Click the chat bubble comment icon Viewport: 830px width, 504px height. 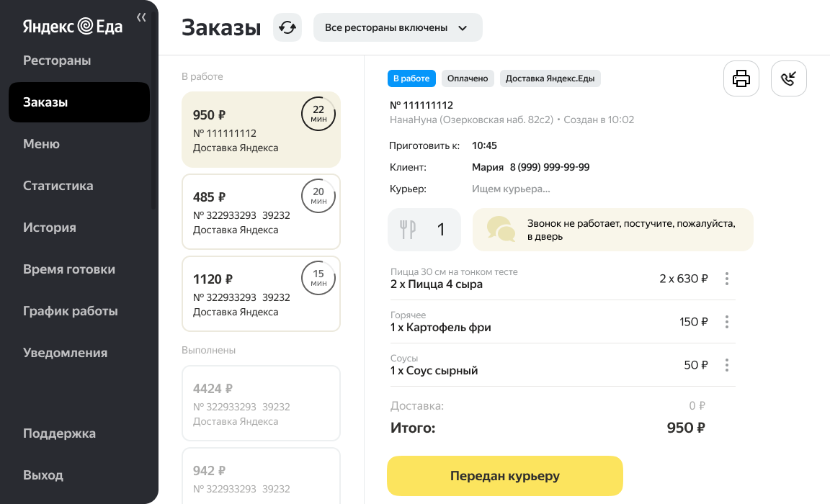coord(501,230)
